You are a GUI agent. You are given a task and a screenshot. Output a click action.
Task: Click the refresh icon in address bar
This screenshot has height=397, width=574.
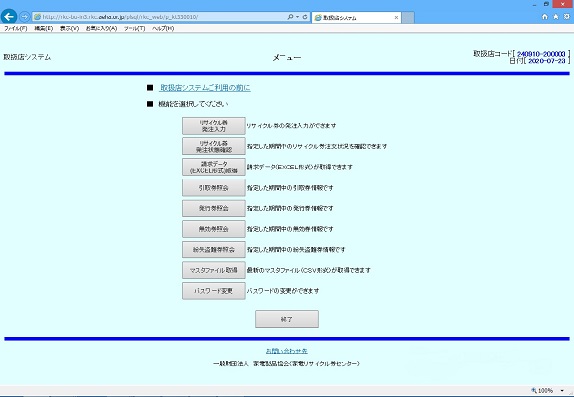[305, 17]
